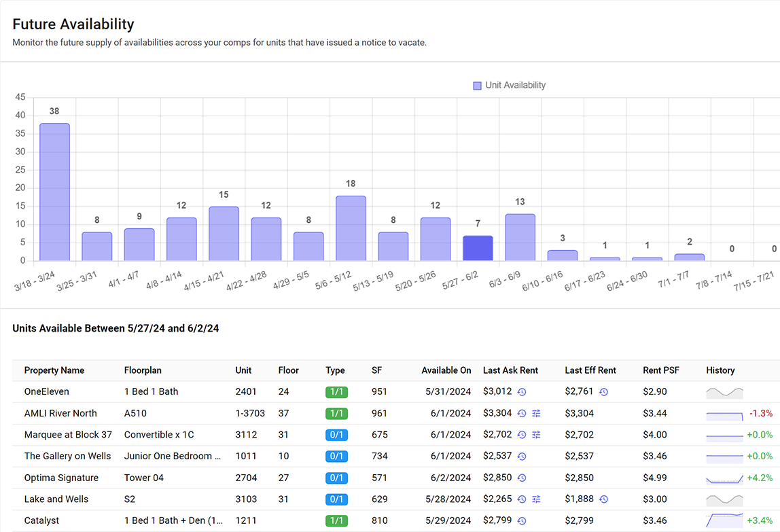This screenshot has width=780, height=532.
Task: Open the OneEleven property row
Action: click(x=47, y=392)
